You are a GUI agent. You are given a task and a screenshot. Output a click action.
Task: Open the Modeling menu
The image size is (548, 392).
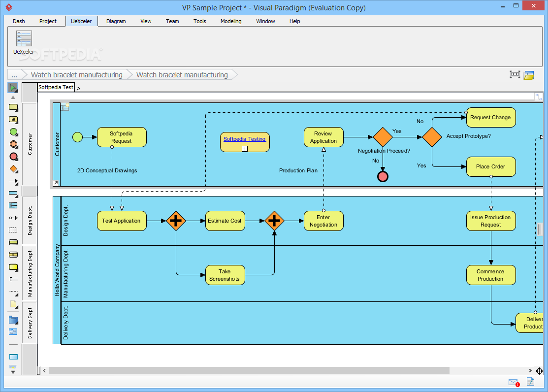231,21
